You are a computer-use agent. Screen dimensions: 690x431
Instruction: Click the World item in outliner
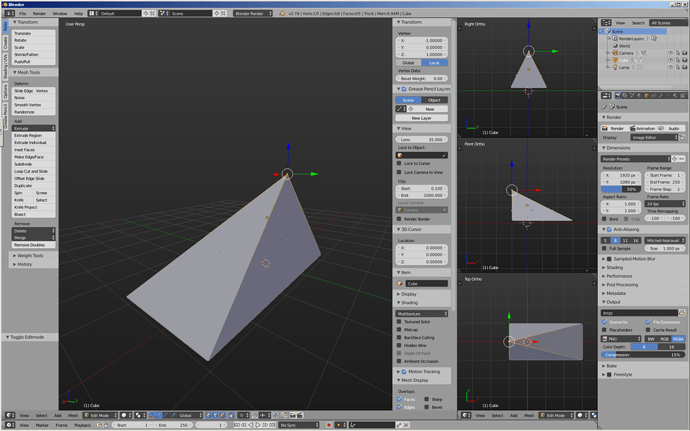(624, 46)
